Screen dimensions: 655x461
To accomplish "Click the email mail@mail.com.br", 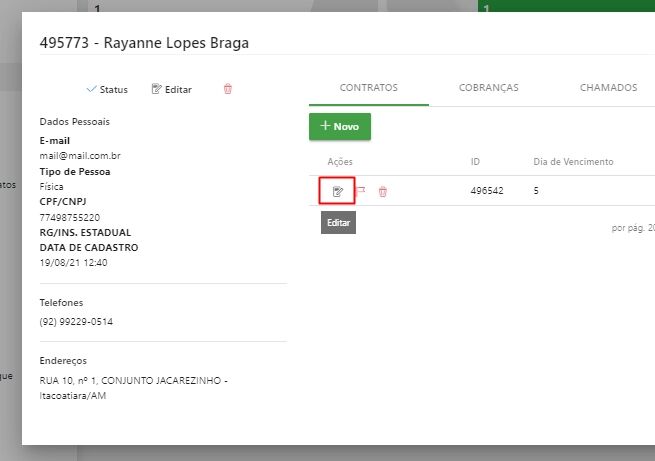I will click(x=80, y=156).
